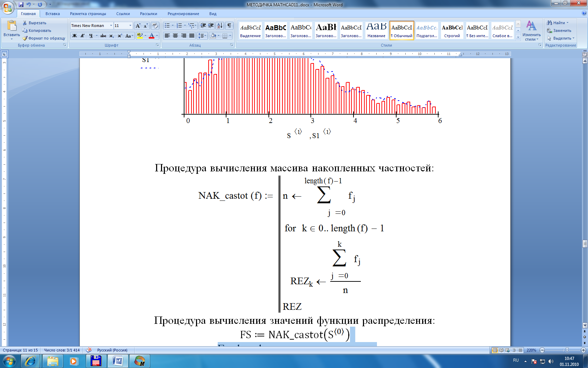The width and height of the screenshot is (588, 368).
Task: Click the Find (Найти) binoculars button
Action: (x=558, y=23)
